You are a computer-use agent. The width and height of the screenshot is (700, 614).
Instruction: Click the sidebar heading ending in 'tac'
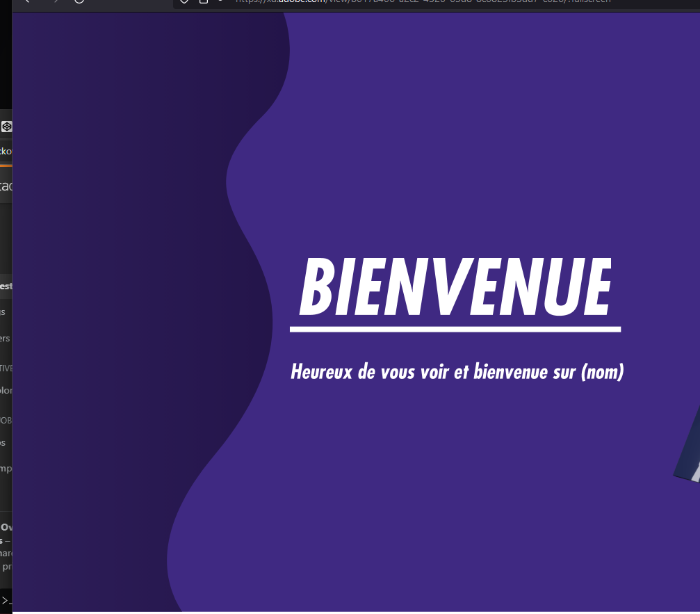(6, 186)
